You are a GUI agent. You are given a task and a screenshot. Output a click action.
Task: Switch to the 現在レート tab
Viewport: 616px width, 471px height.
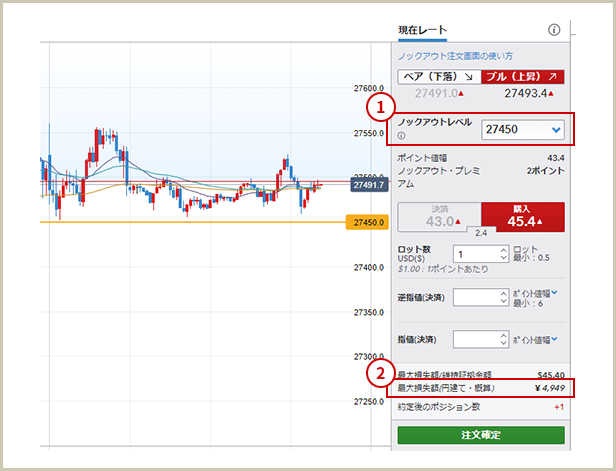click(422, 31)
